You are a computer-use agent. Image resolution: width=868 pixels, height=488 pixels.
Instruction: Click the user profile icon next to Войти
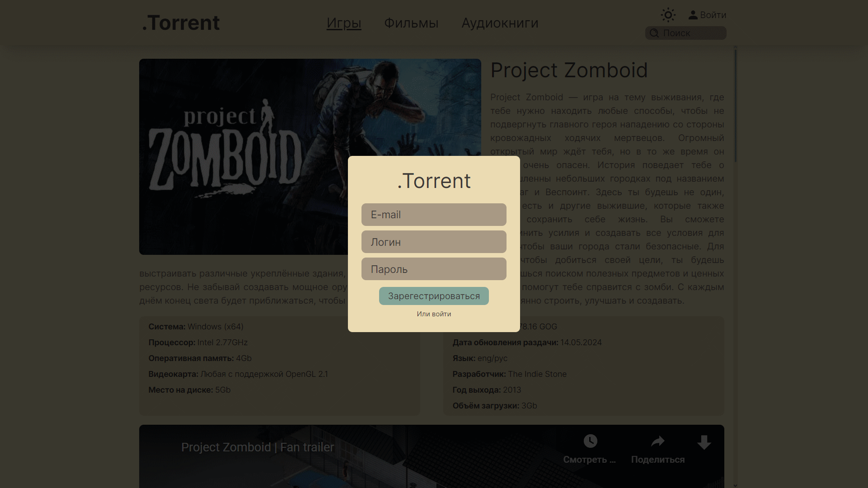coord(693,15)
